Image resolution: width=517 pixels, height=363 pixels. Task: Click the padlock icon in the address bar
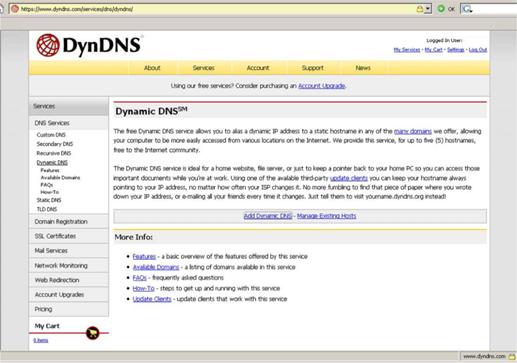tap(420, 9)
